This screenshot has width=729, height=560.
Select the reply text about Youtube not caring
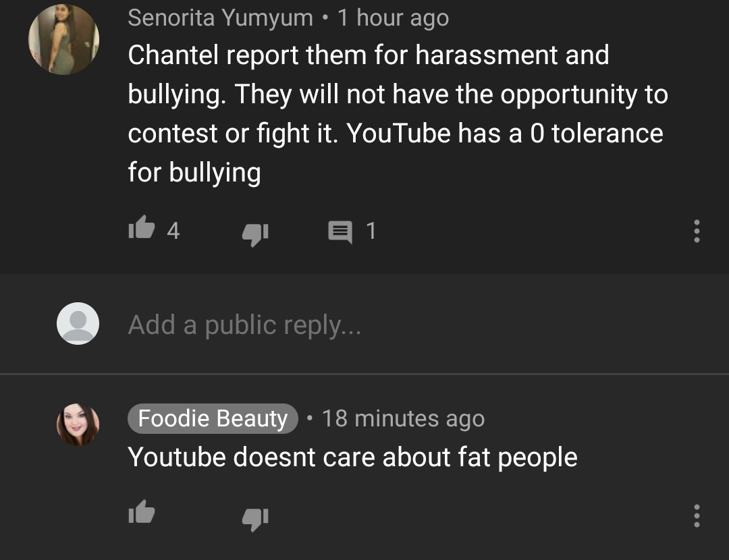(x=352, y=457)
